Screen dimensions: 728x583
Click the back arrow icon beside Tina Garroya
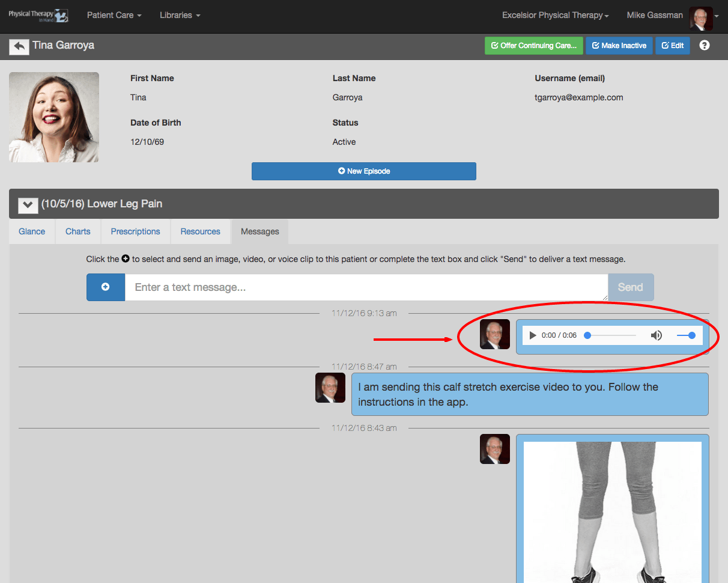pos(19,46)
